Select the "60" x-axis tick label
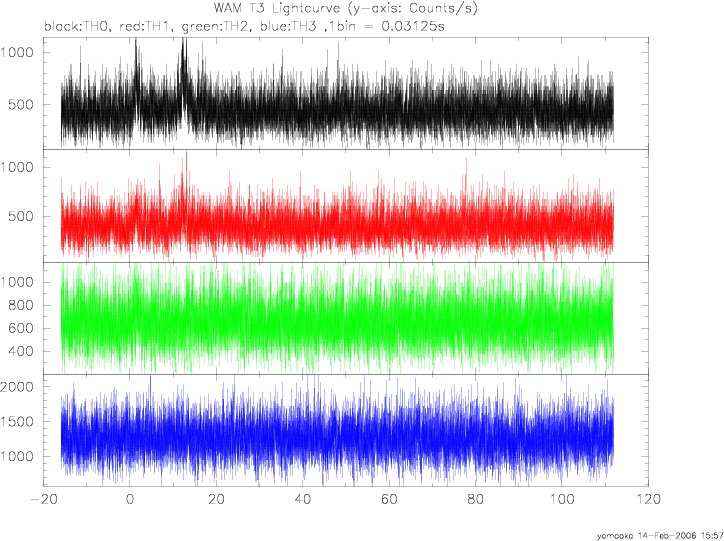 pos(389,499)
